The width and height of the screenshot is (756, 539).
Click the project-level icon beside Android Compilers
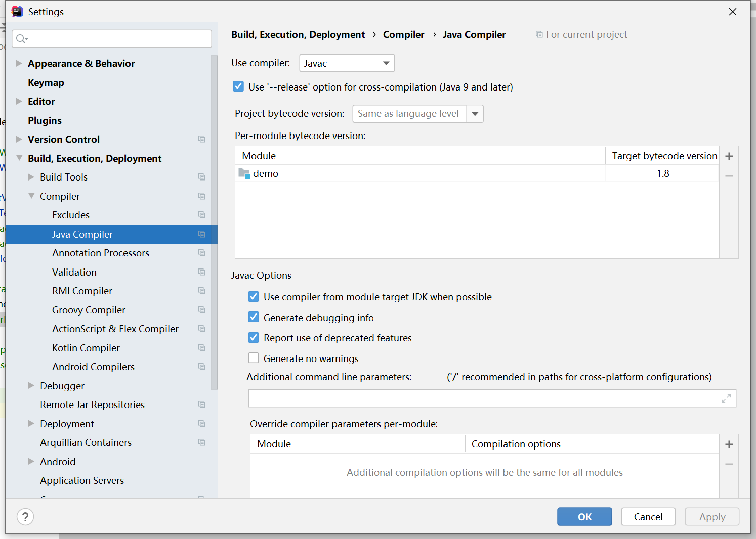(x=202, y=367)
